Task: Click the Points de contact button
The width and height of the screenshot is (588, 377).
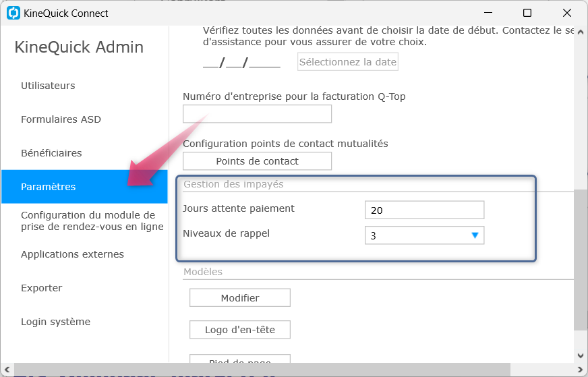Action: coord(258,161)
